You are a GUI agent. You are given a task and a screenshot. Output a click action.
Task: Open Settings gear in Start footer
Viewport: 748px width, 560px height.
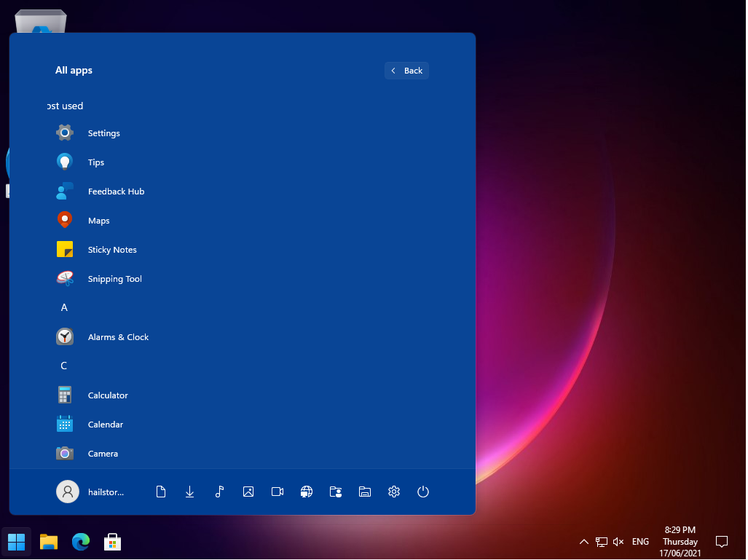pos(393,492)
